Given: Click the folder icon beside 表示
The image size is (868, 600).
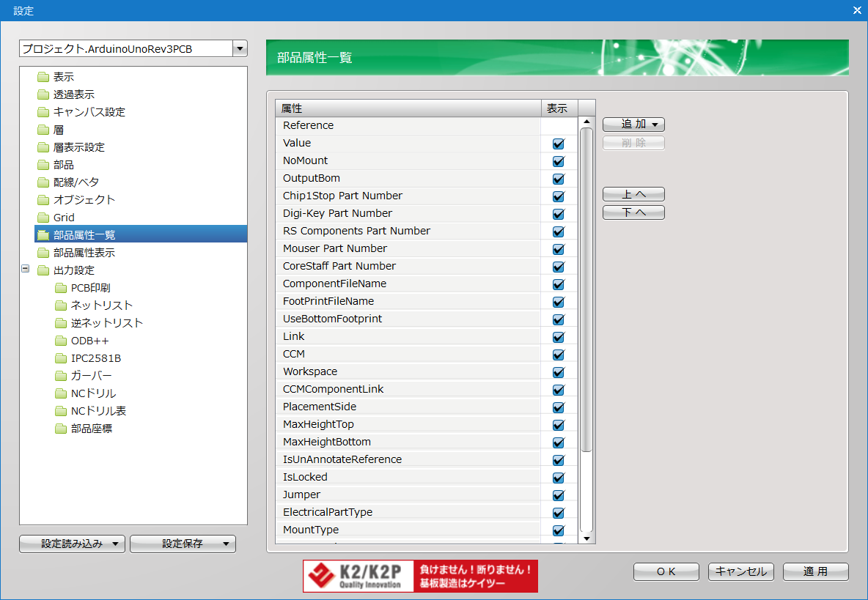Looking at the screenshot, I should (x=43, y=77).
